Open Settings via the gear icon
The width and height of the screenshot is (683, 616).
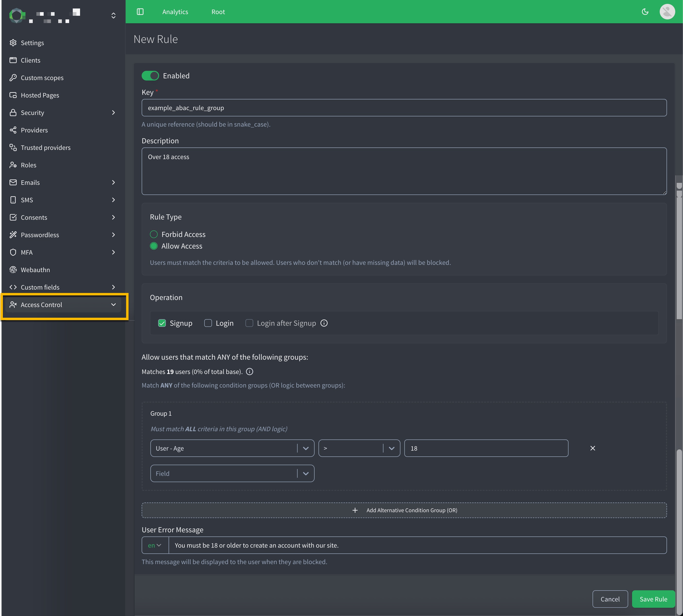click(x=13, y=43)
